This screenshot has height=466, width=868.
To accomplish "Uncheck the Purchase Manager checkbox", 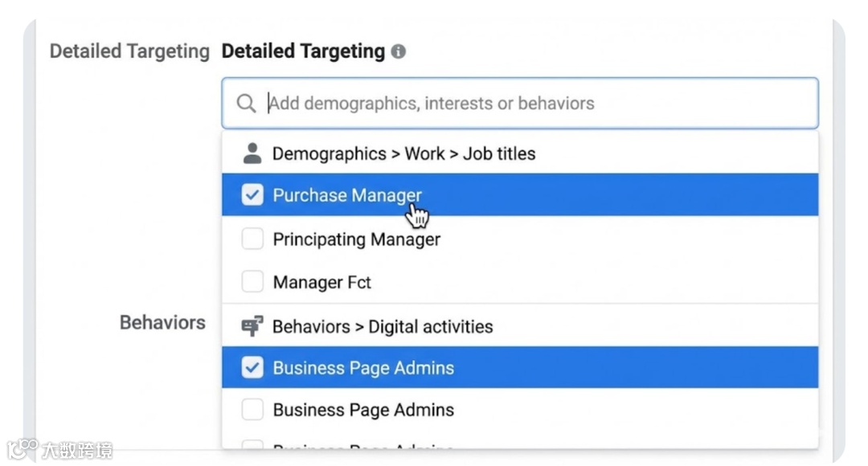I will 252,195.
